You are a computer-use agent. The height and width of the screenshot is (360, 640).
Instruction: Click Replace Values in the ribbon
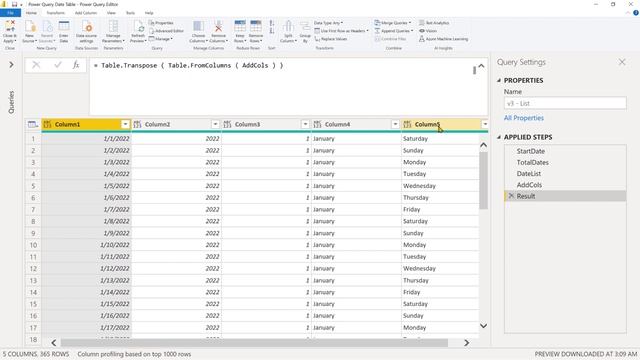coord(331,39)
